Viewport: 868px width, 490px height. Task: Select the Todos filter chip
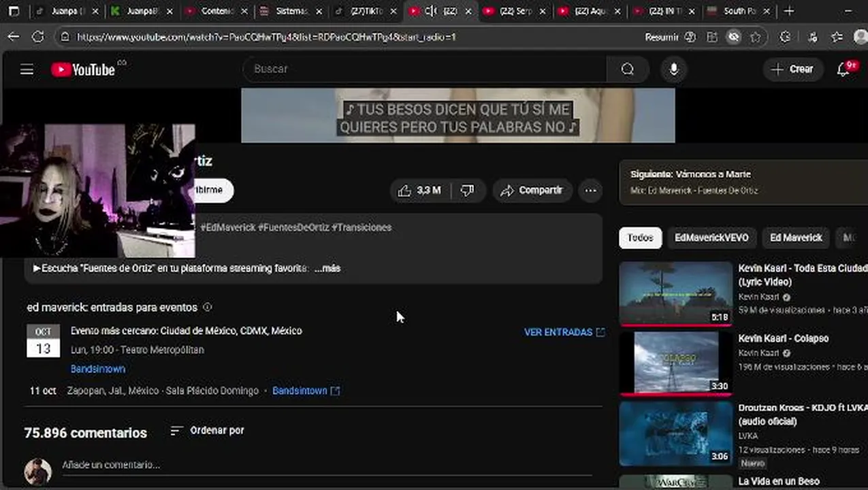640,238
